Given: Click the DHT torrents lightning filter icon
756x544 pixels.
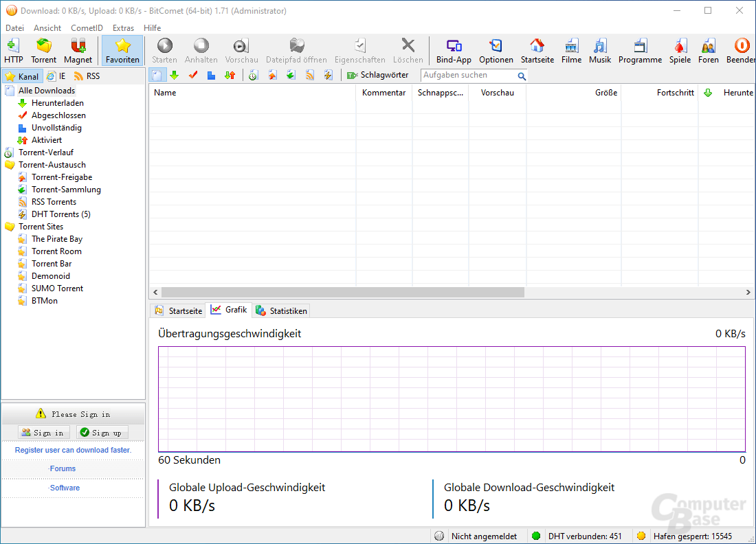Looking at the screenshot, I should tap(329, 75).
